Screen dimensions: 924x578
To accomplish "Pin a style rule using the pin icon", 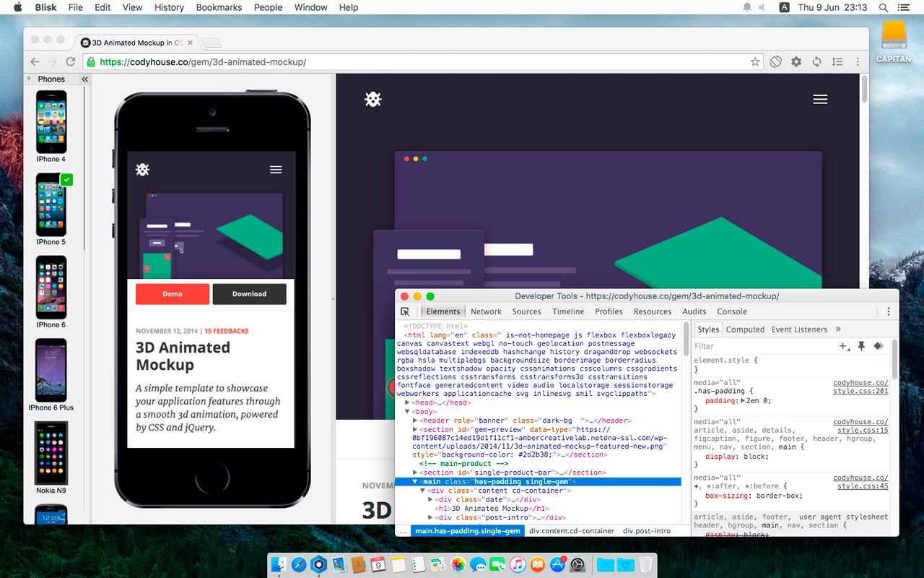I will [862, 346].
